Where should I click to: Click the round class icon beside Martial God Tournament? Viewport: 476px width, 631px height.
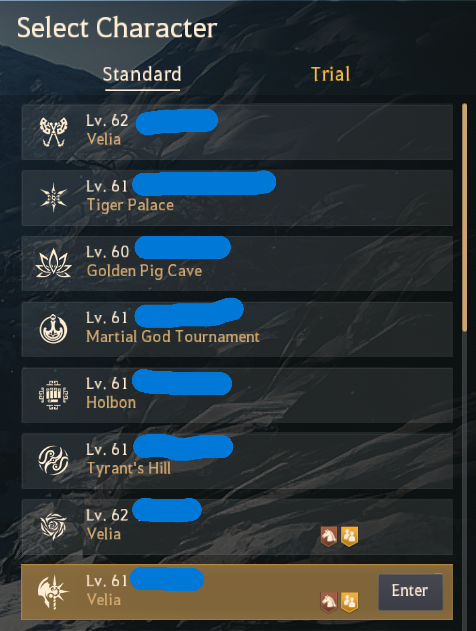click(54, 329)
